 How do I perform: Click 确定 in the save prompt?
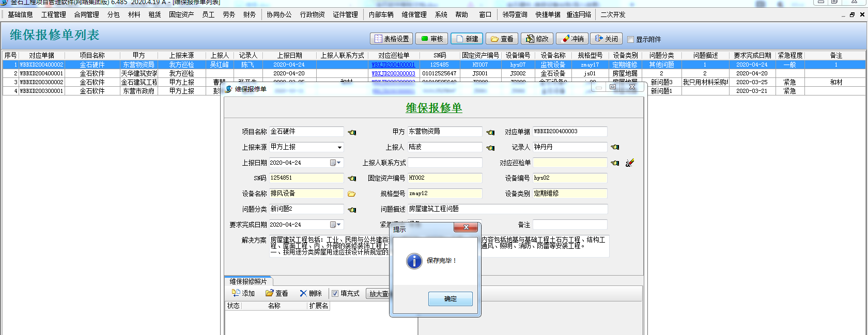(x=450, y=299)
